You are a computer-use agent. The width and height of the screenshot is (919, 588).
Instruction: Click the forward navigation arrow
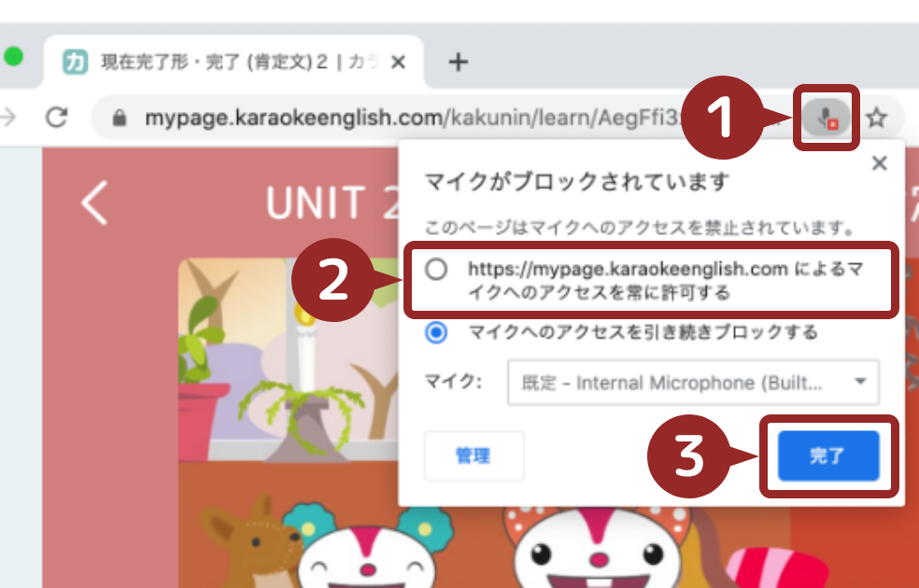(7, 117)
